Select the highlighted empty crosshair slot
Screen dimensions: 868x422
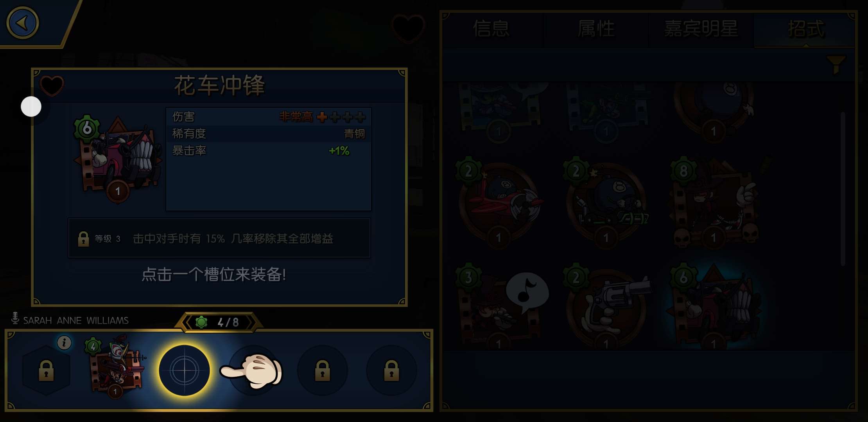(184, 370)
